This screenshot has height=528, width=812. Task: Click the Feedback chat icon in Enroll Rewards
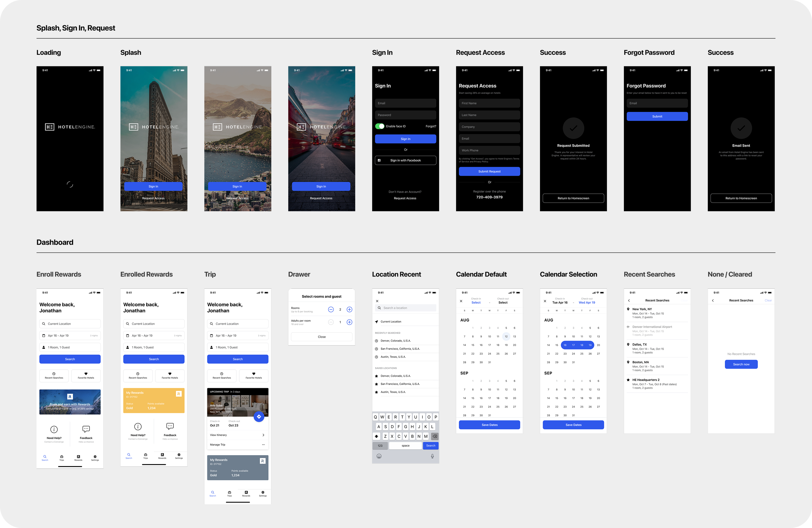pos(86,429)
